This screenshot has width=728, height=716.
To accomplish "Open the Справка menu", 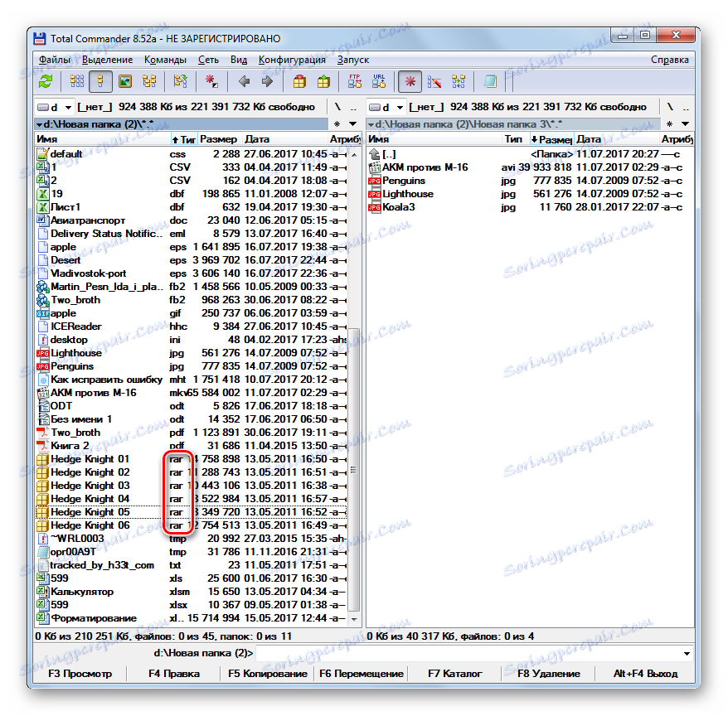I will pyautogui.click(x=669, y=60).
